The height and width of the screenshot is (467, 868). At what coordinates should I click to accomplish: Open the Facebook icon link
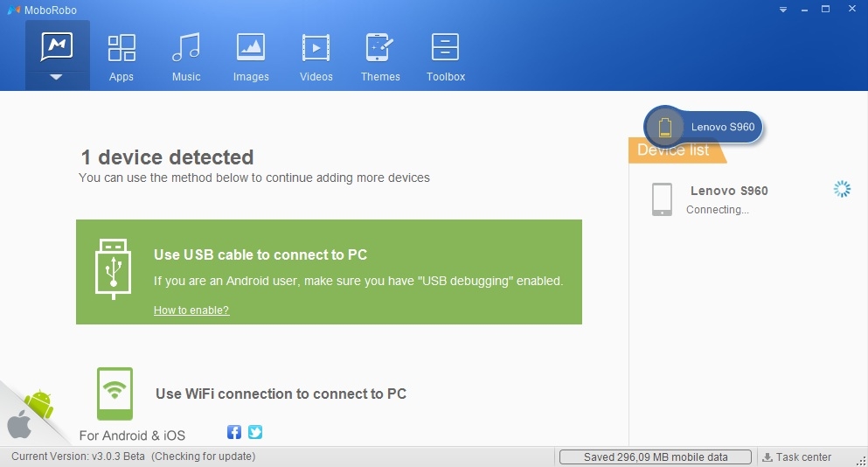coord(234,432)
